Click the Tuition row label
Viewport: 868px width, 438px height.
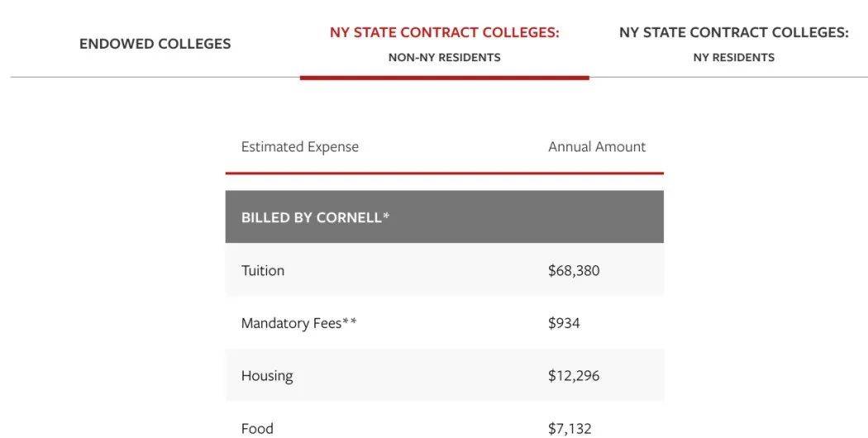(x=262, y=271)
